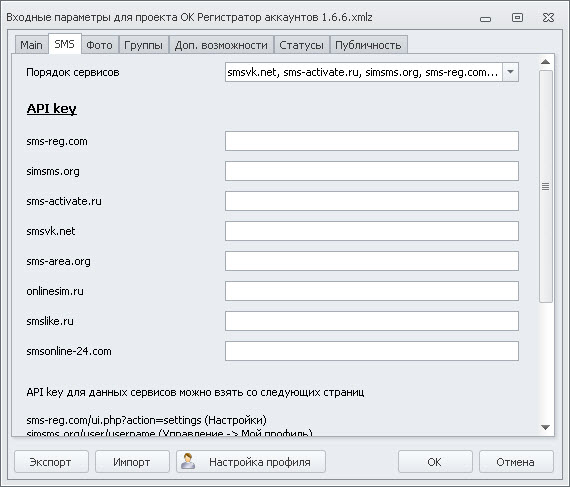The image size is (570, 487).
Task: Confirm settings with OK button
Action: coord(435,462)
